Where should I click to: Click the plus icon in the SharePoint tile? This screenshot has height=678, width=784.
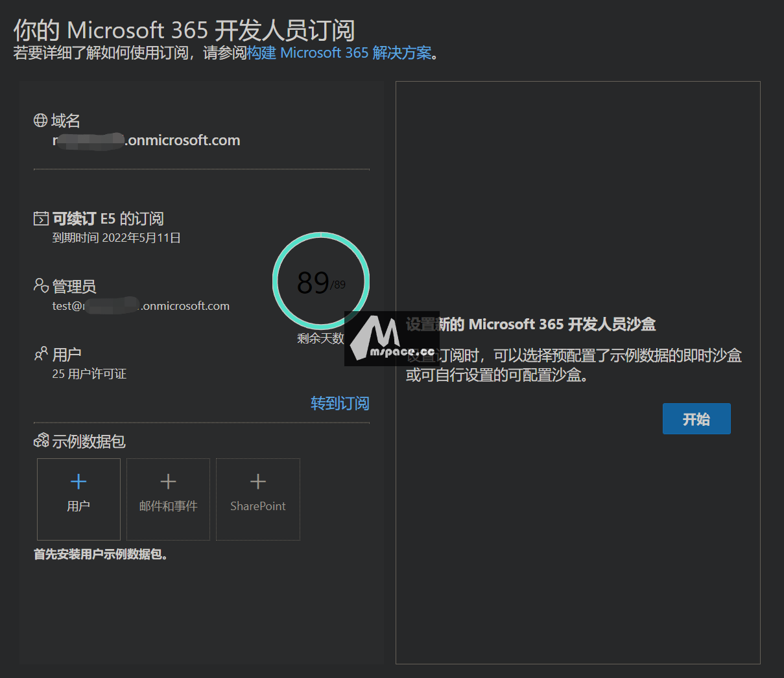tap(258, 482)
